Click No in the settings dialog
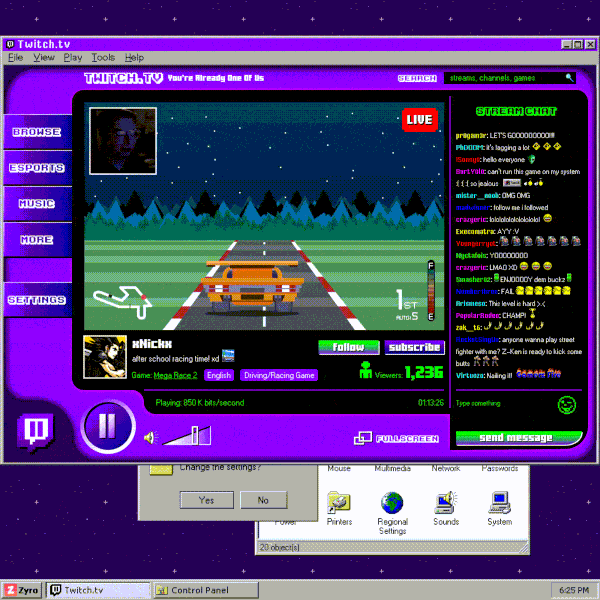The height and width of the screenshot is (600, 600). [263, 500]
